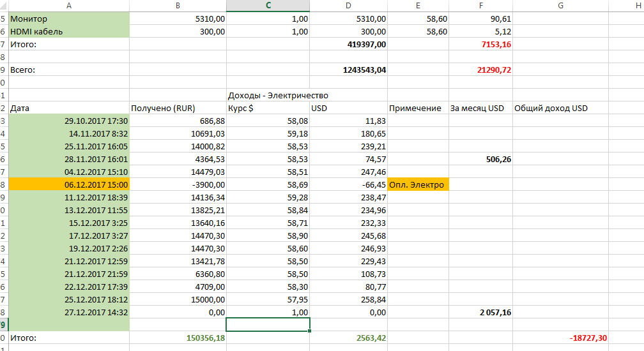Click the USD value 180,65

[373, 133]
